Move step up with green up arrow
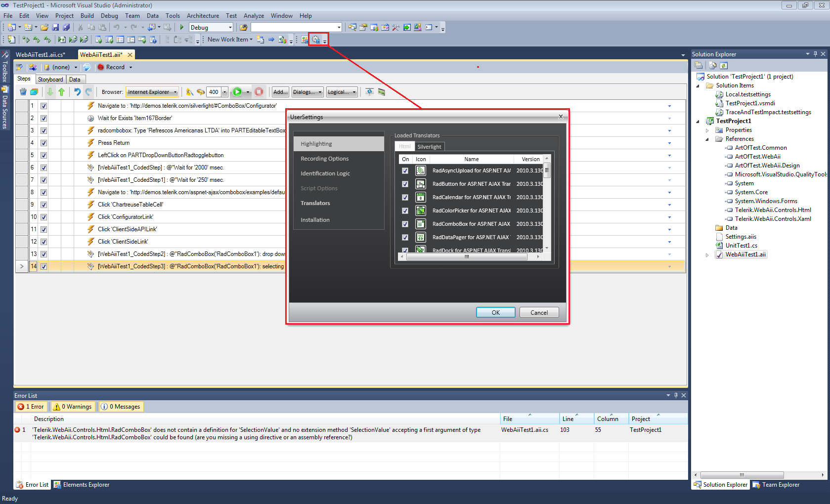830x504 pixels. (61, 92)
